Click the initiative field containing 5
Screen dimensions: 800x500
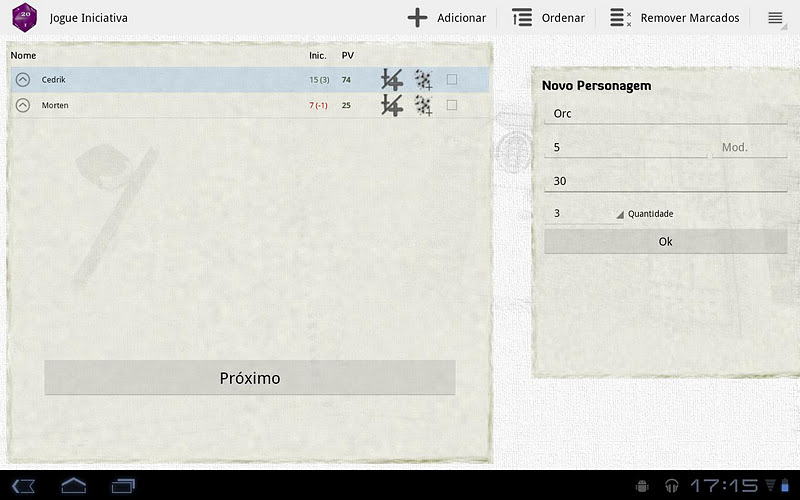tap(626, 147)
